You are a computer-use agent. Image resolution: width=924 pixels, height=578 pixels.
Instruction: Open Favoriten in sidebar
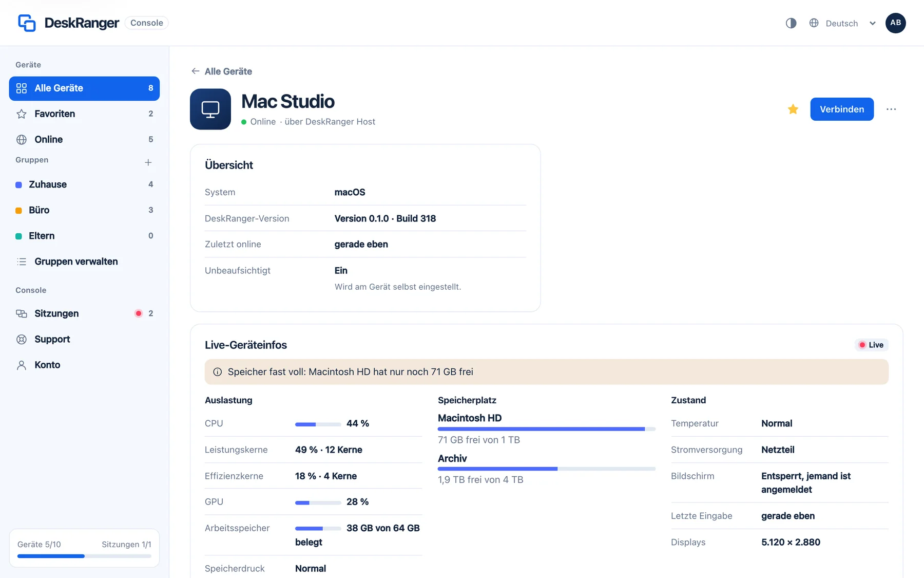point(84,114)
